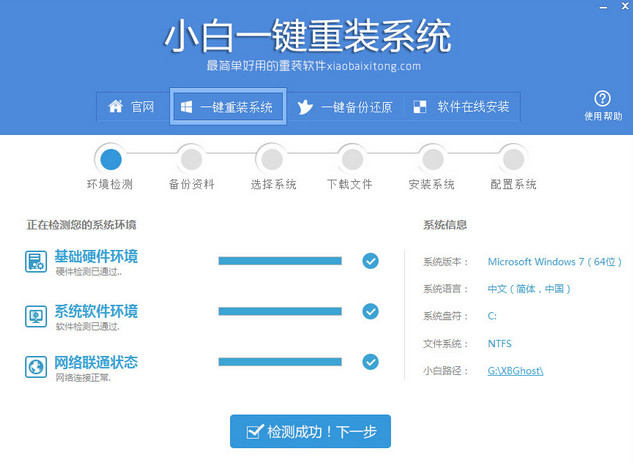Viewport: 633px width, 463px height.
Task: Switch to 软件在线安装 tab
Action: tap(462, 106)
